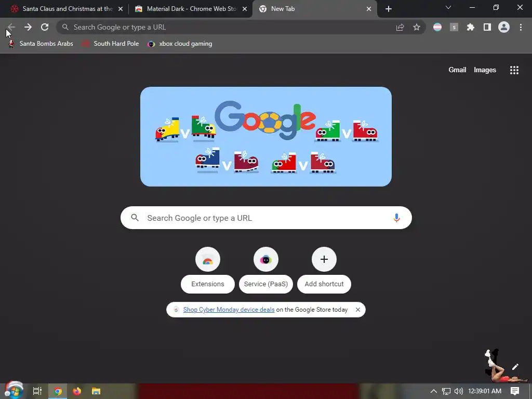
Task: Follow Shop Cyber Monday device deals link
Action: tap(229, 310)
